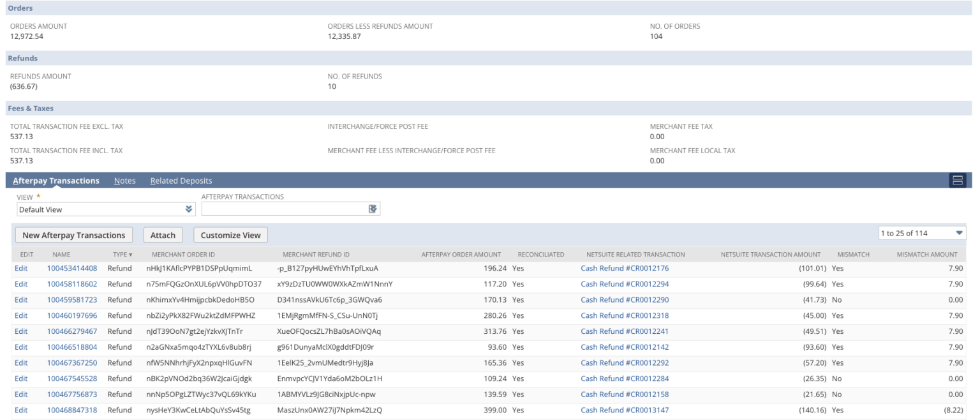
Task: Open transaction name link 100467756873
Action: pos(72,394)
